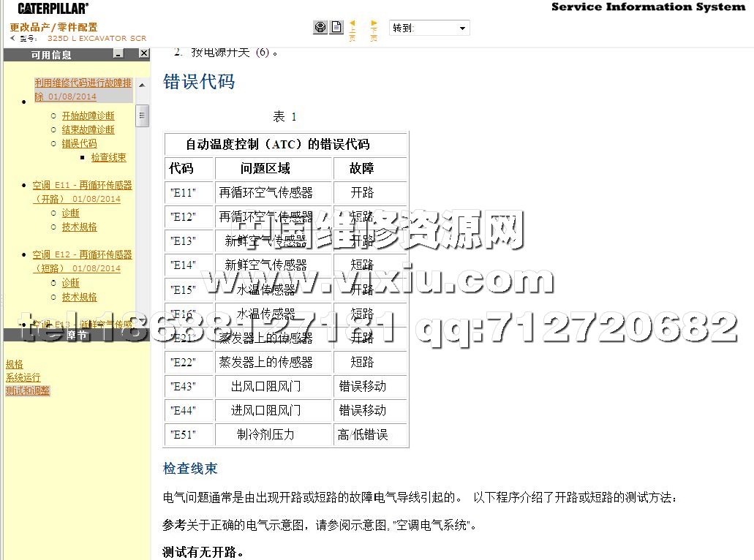
Task: Click the CATERPILLAR logo
Action: pyautogui.click(x=53, y=8)
